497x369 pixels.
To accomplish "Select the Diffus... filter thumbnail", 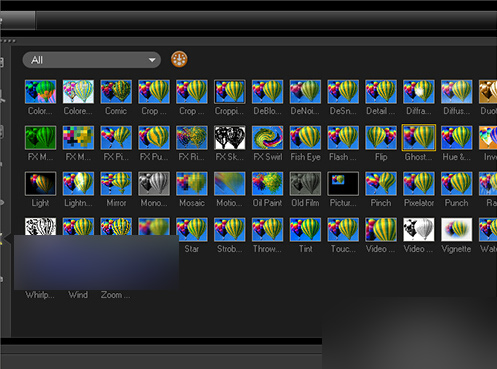I will pyautogui.click(x=457, y=92).
